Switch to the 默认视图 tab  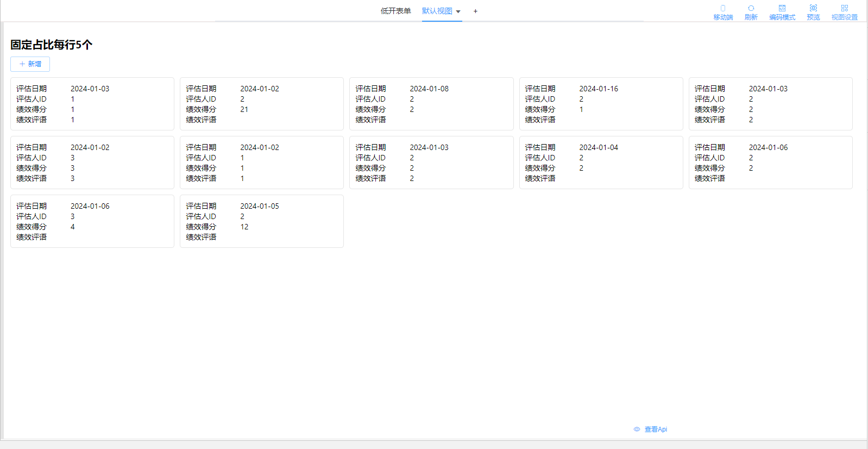click(437, 11)
